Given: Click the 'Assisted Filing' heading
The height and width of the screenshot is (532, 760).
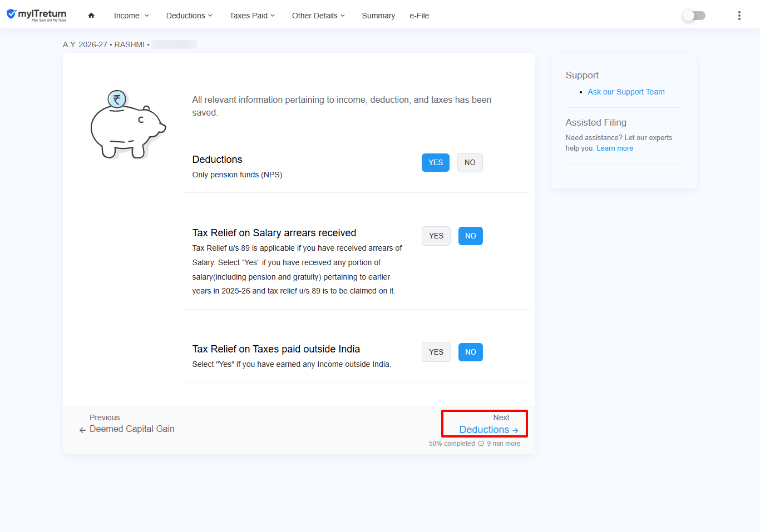Looking at the screenshot, I should [x=596, y=122].
